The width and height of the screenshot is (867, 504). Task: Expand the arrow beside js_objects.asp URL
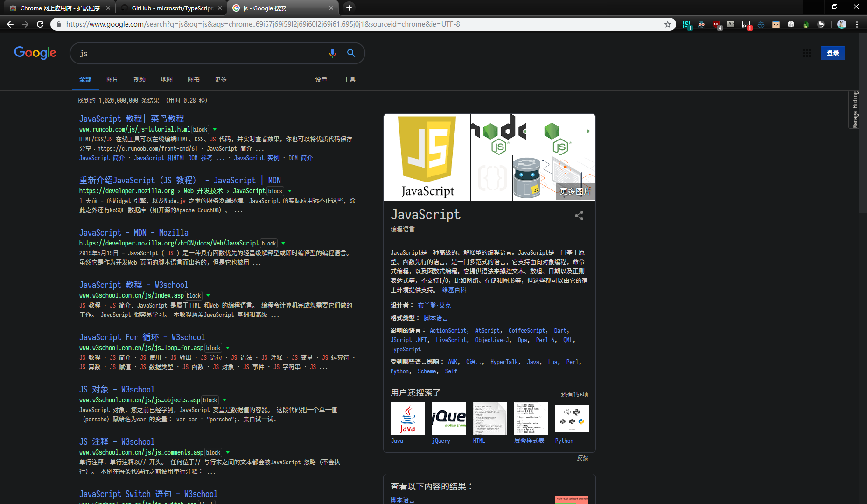point(224,400)
